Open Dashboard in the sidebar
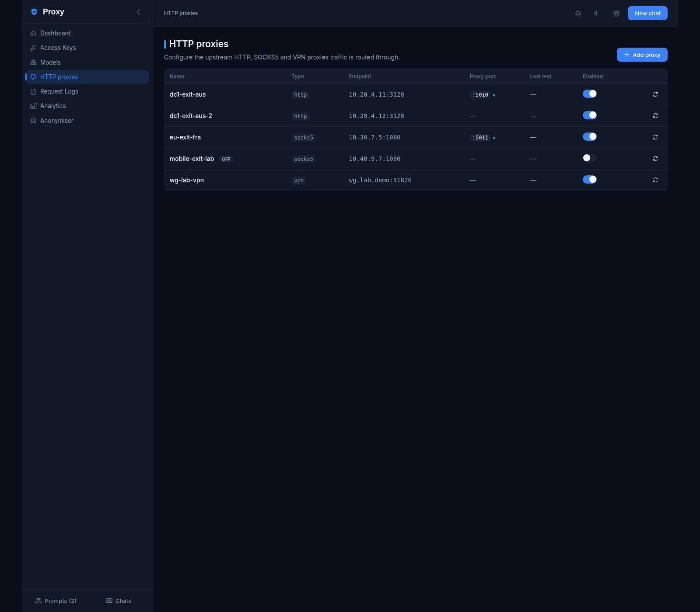This screenshot has height=612, width=700. pos(87,33)
